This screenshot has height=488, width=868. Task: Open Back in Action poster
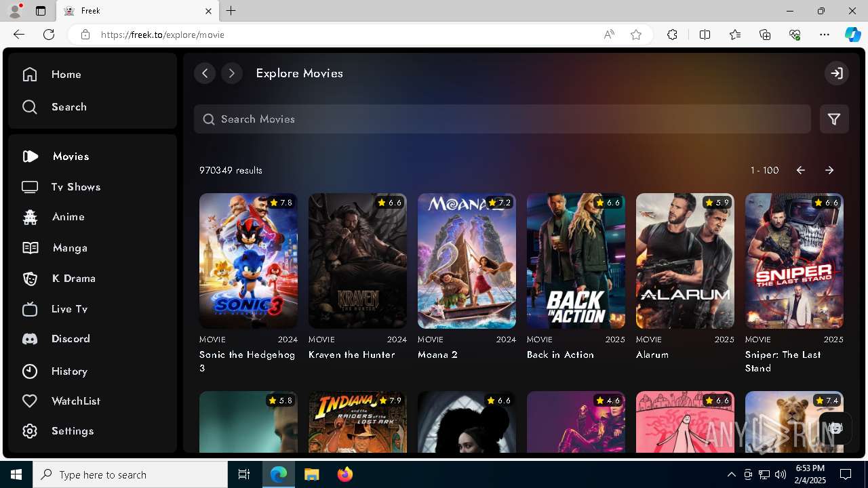[x=576, y=261]
